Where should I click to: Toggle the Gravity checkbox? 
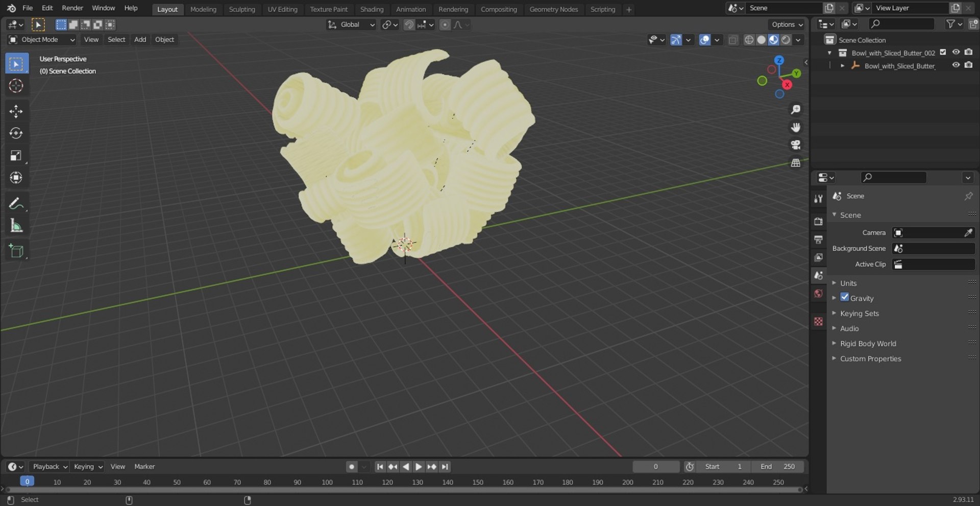tap(845, 298)
